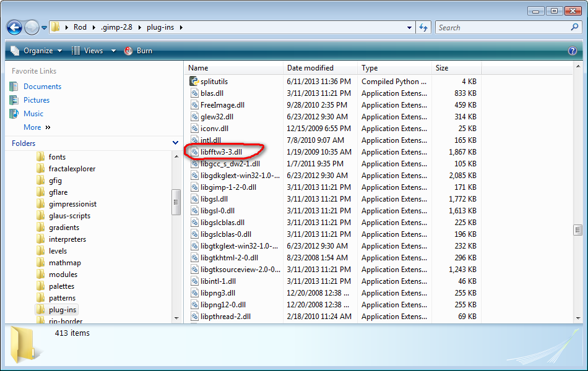Open the Organize dropdown menu
Image resolution: width=588 pixels, height=371 pixels.
click(x=36, y=51)
